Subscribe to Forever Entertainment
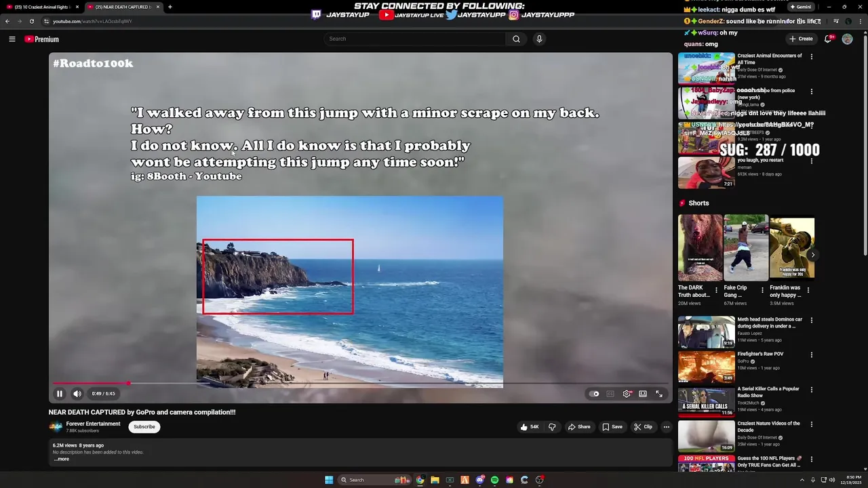 [x=144, y=427]
